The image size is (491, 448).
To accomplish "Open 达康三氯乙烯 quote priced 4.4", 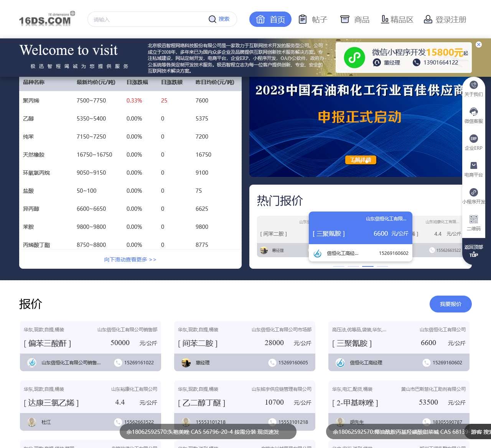I will [91, 406].
